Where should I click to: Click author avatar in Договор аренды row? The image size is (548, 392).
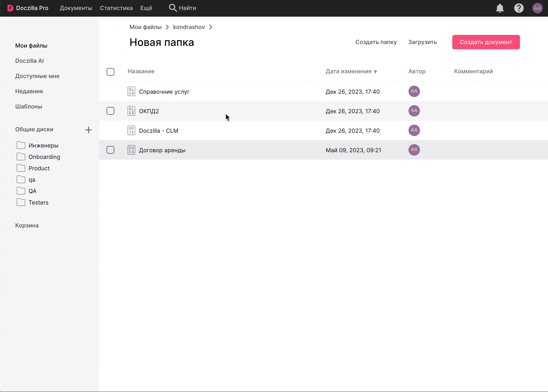coord(414,150)
